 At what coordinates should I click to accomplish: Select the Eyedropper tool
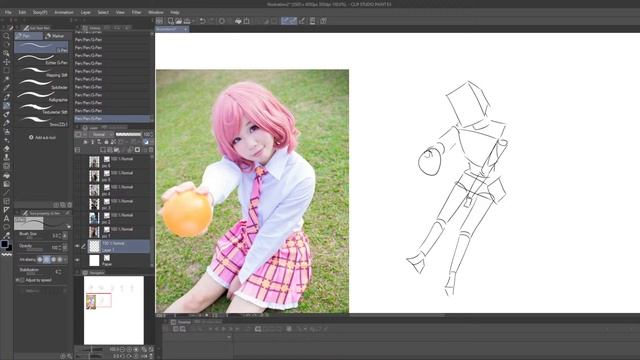point(6,88)
